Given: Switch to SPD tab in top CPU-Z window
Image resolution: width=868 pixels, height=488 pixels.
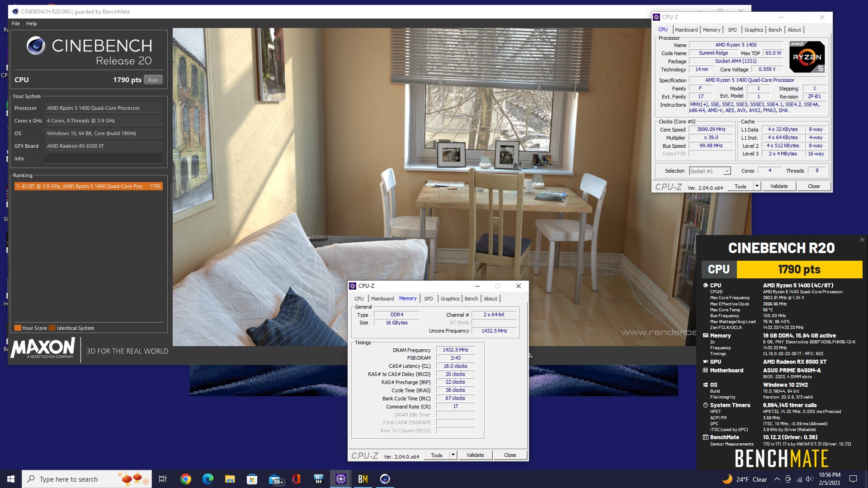Looking at the screenshot, I should click(x=732, y=30).
